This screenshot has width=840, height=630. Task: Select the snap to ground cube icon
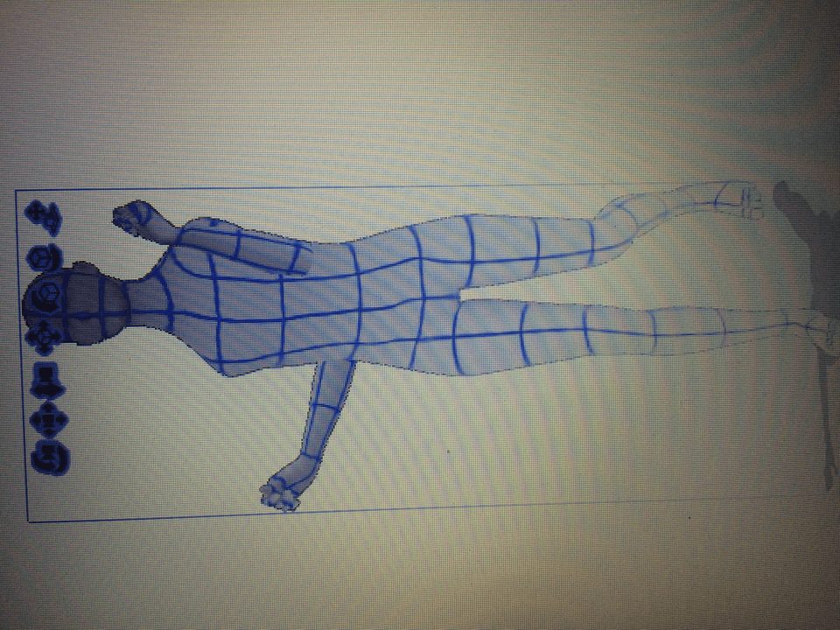pyautogui.click(x=44, y=218)
